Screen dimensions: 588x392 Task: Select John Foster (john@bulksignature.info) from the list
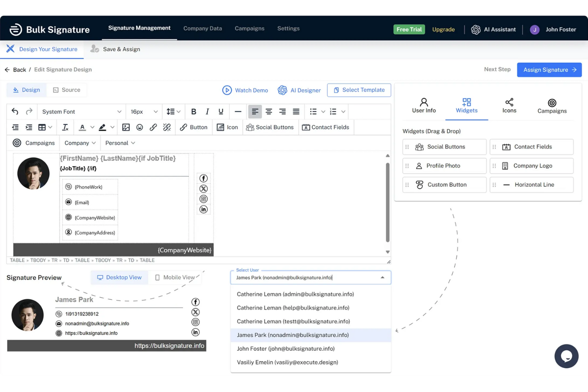tap(311, 349)
